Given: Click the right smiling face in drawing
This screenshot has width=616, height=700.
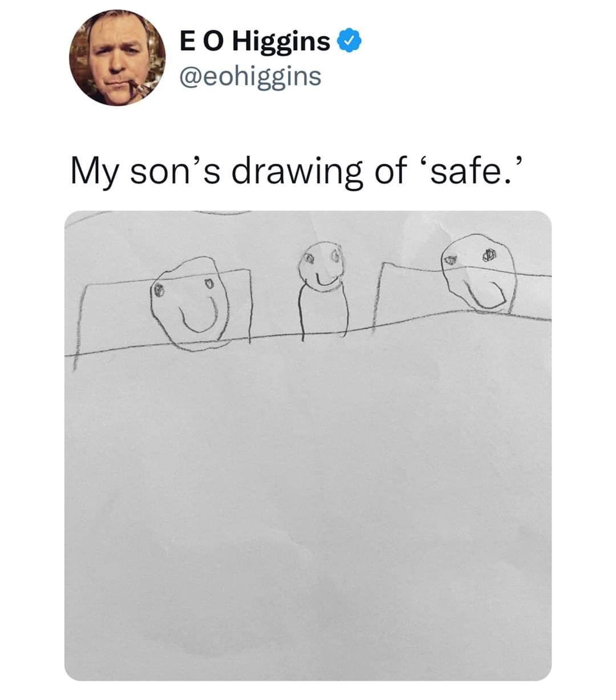Looking at the screenshot, I should (x=480, y=273).
